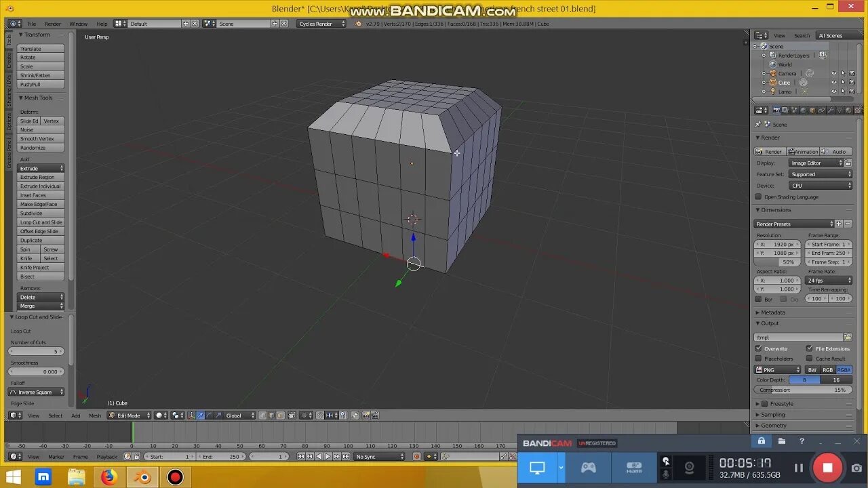Open Firefox from the Windows taskbar
Viewport: 868px width, 488px height.
pos(108,477)
